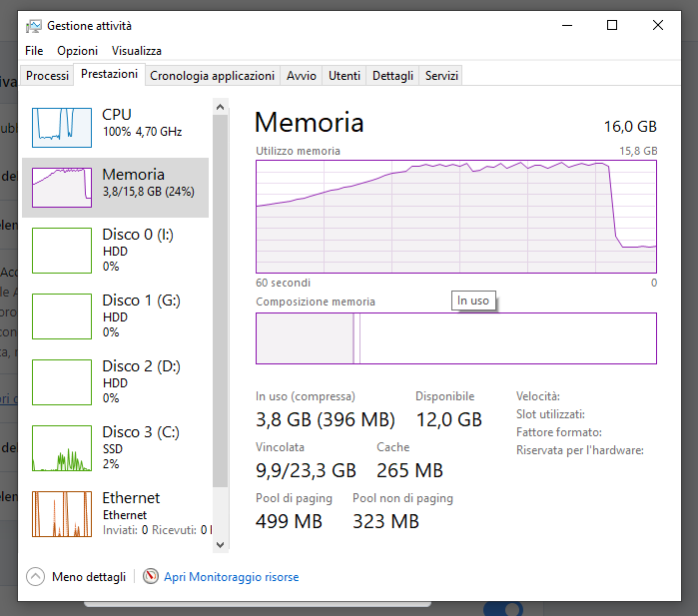Click the Utilizzo memoria usage graph
The height and width of the screenshot is (616, 698).
click(455, 217)
